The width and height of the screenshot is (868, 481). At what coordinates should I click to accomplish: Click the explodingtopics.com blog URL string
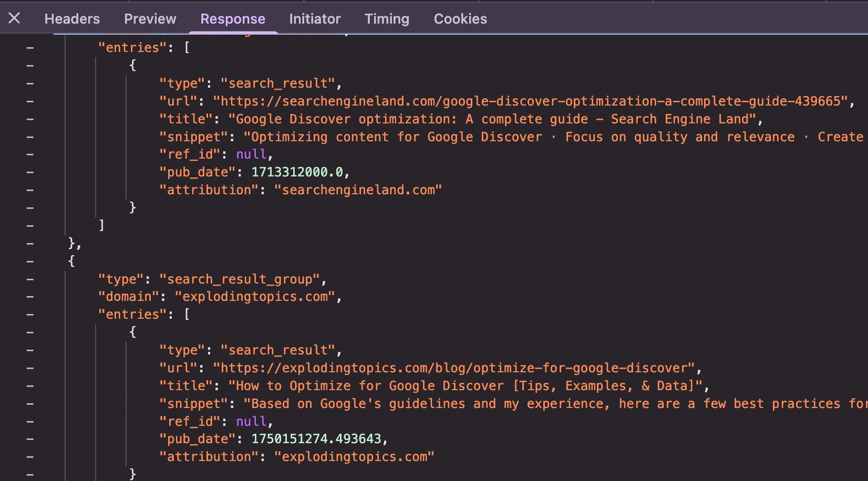point(454,368)
